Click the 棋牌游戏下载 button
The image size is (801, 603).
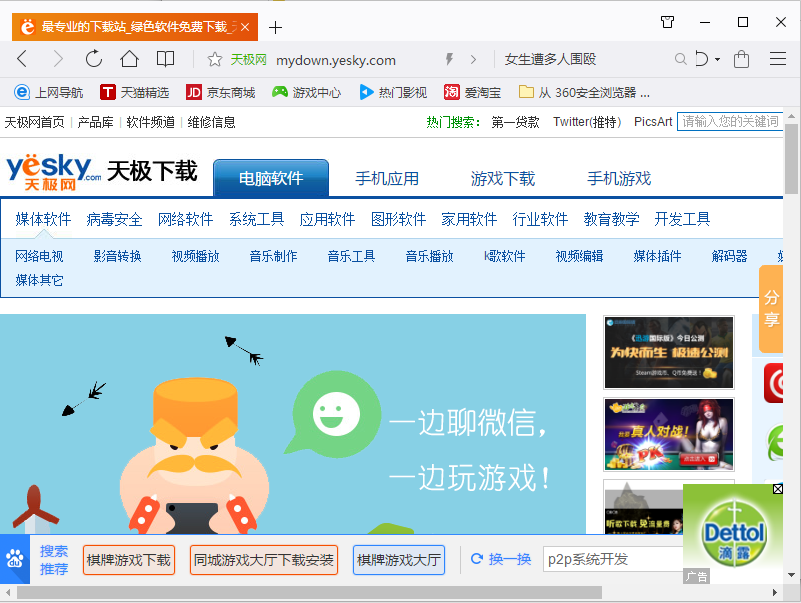tap(129, 560)
